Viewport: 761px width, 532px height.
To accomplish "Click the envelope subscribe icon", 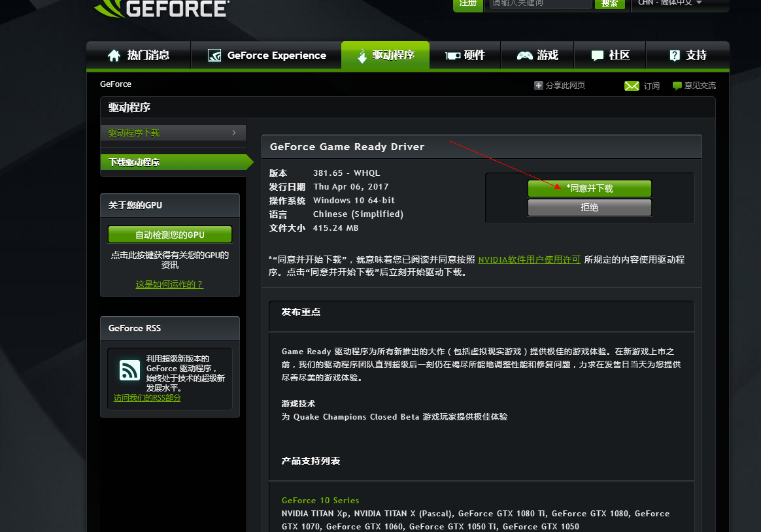I will pos(632,86).
